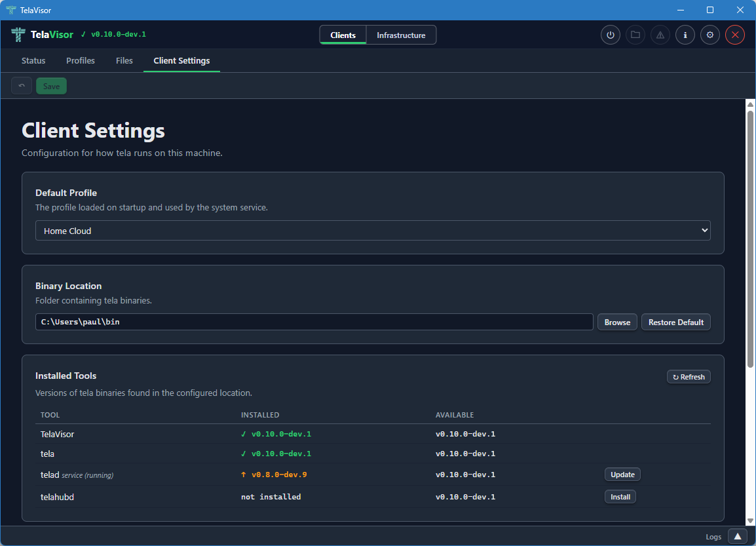
Task: Click the undo arrow next to Save
Action: [21, 85]
